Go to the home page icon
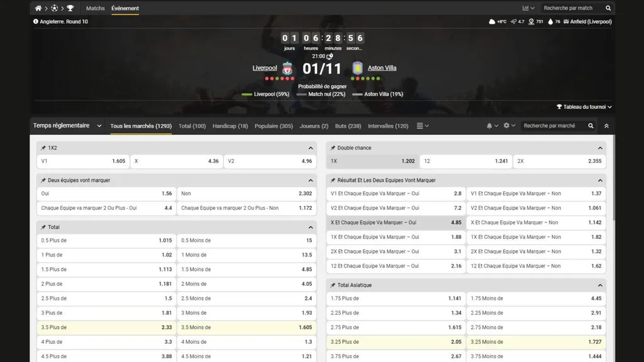644x362 pixels. 38,8
